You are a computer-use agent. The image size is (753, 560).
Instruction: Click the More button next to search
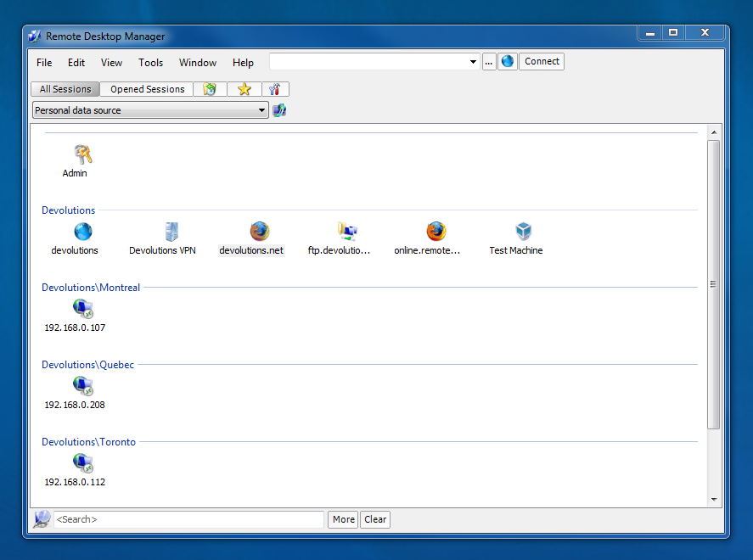click(x=343, y=519)
